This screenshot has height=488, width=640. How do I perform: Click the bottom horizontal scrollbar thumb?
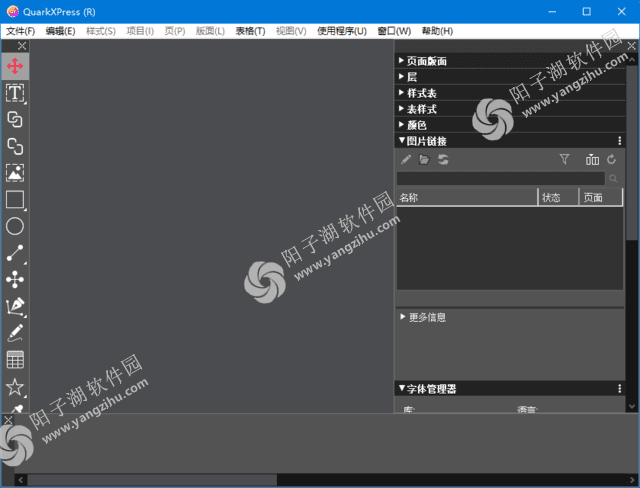[152, 480]
